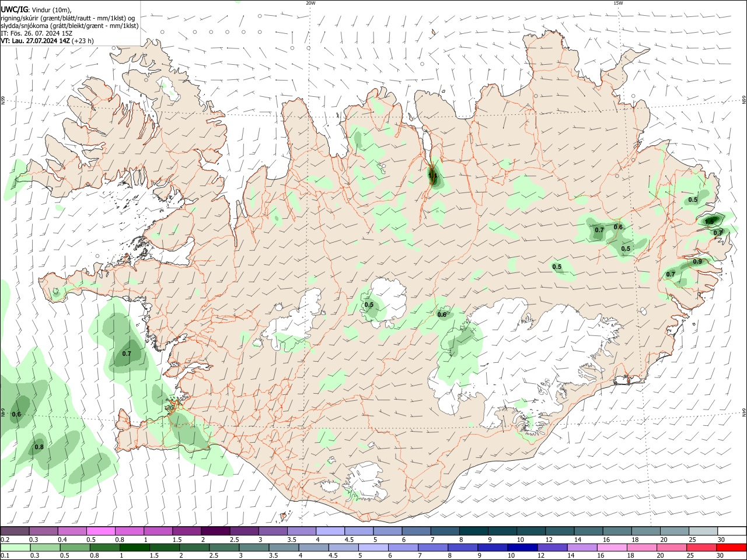Pick the lavender rain swatch between 5 and 6

pyautogui.click(x=372, y=548)
